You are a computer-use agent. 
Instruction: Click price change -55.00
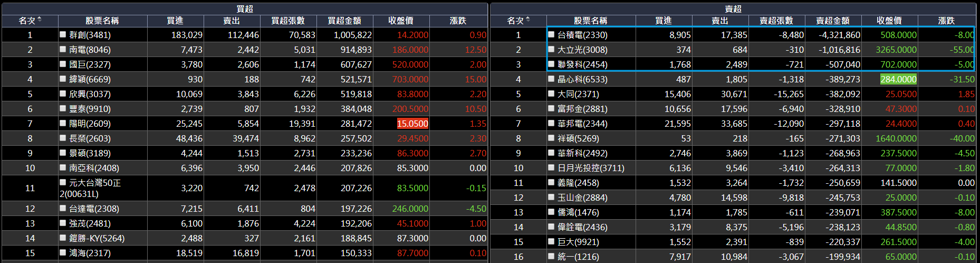963,50
